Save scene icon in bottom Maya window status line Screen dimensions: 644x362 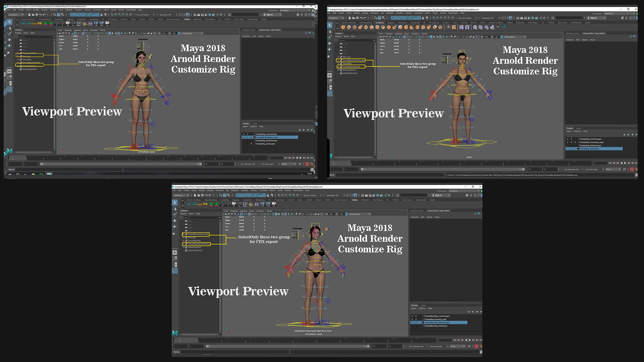(x=202, y=195)
